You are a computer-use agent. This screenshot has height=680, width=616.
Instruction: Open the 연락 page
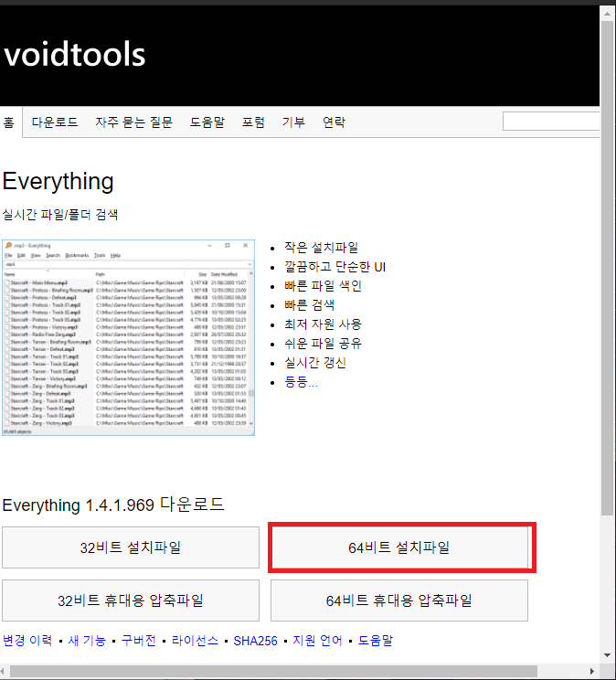point(334,122)
